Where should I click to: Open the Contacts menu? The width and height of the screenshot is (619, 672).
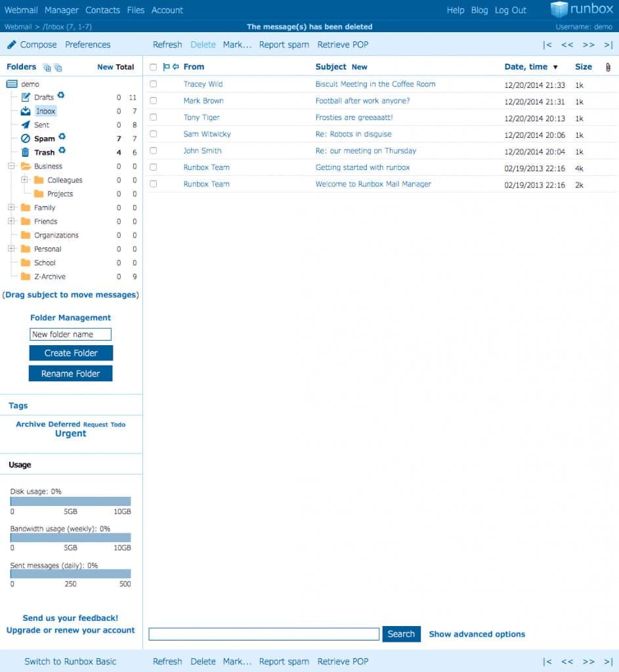tap(102, 10)
